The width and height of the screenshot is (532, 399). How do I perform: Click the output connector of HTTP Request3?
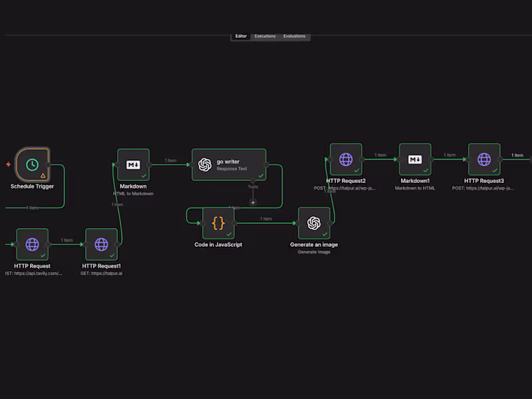[501, 159]
